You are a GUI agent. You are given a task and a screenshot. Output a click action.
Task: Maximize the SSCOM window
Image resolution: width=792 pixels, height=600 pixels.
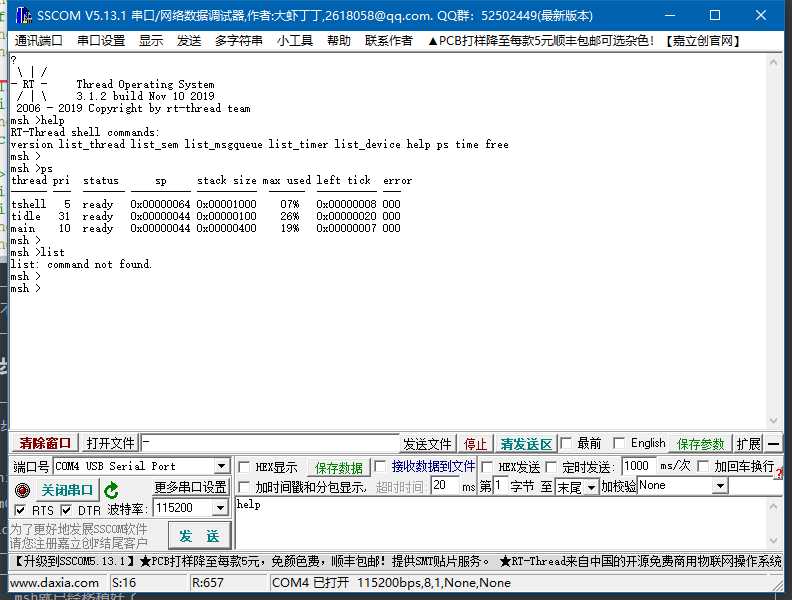point(715,15)
